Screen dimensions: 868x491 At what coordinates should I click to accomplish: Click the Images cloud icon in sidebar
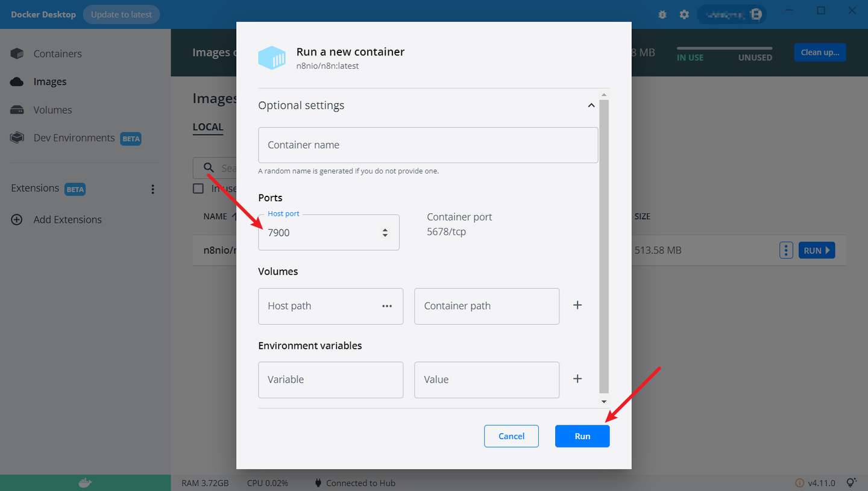click(17, 82)
